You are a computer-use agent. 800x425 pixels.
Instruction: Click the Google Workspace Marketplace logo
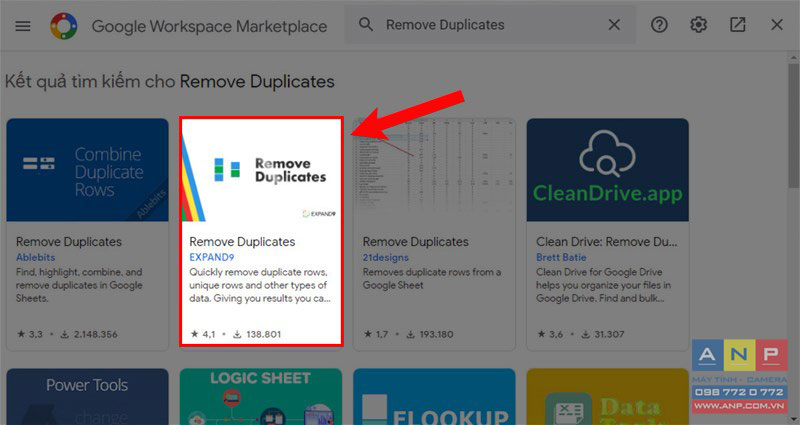[64, 26]
